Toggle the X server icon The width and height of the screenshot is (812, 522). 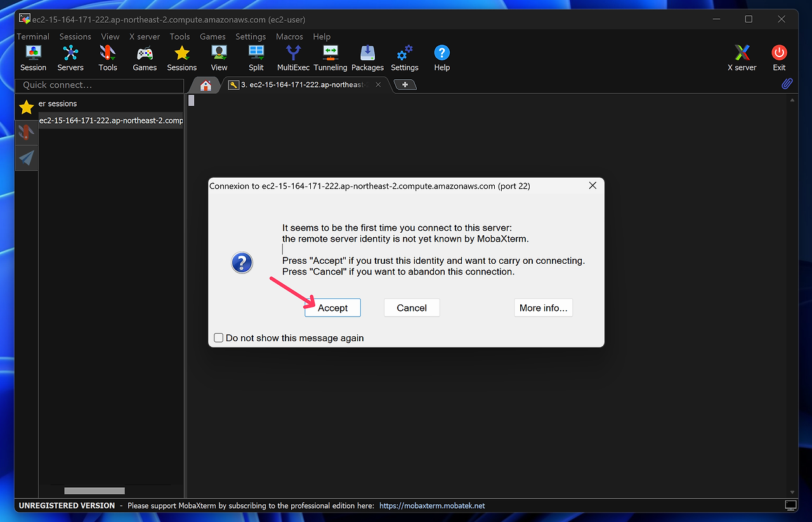coord(742,58)
